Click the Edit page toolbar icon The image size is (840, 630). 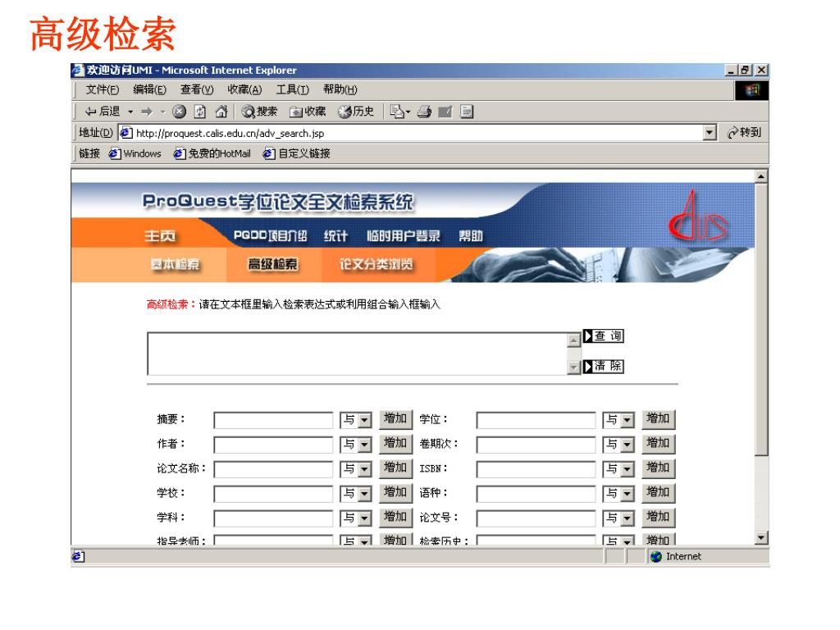point(445,112)
